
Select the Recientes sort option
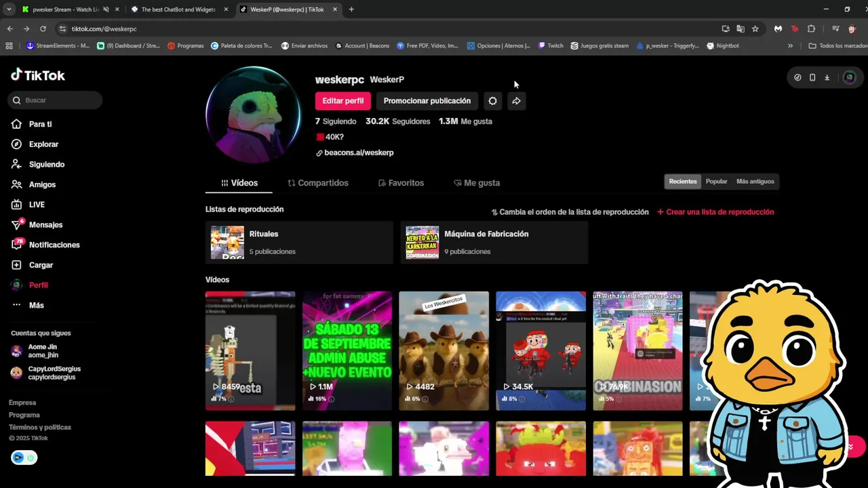[683, 182]
